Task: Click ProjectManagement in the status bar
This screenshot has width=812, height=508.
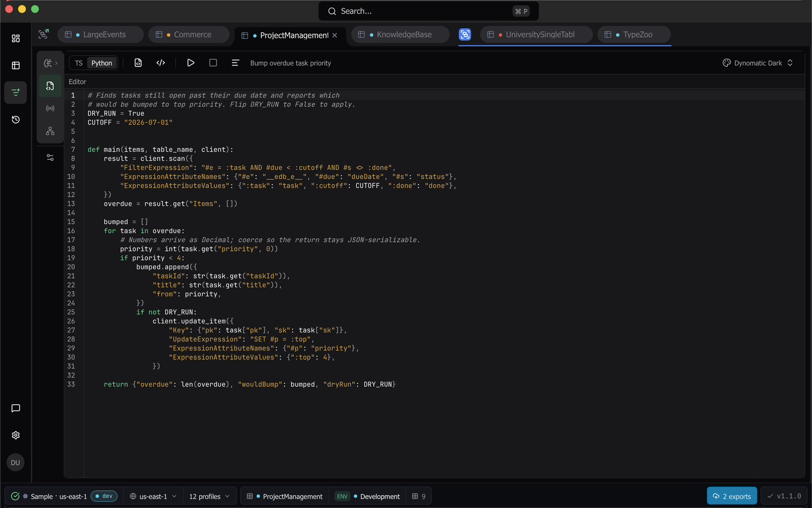Action: [285, 496]
